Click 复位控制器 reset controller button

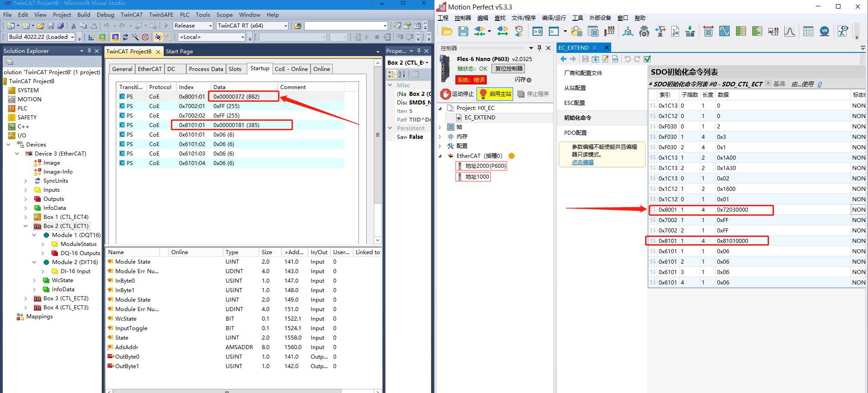[x=509, y=69]
